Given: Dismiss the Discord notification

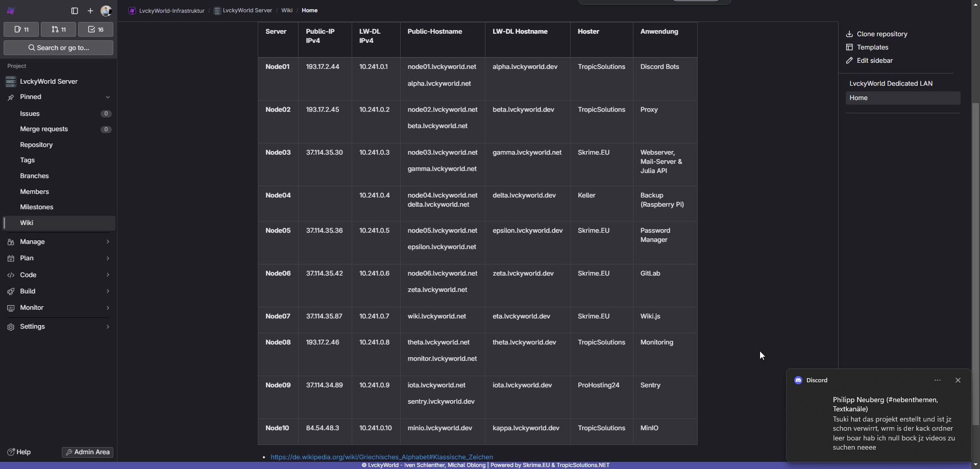Looking at the screenshot, I should pyautogui.click(x=958, y=380).
